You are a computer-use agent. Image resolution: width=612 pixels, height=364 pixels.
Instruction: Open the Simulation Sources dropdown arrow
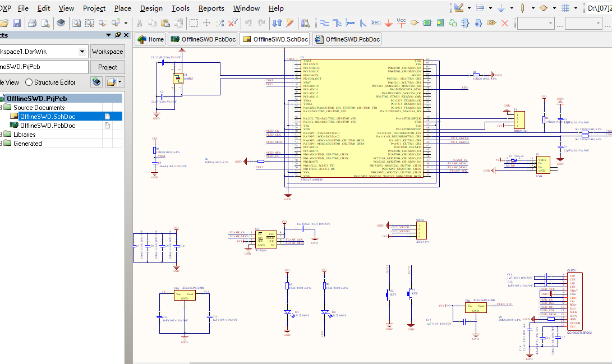(x=554, y=8)
